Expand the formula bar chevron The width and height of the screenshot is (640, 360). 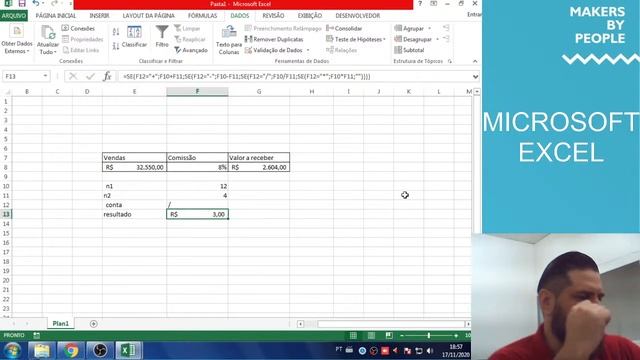click(475, 76)
